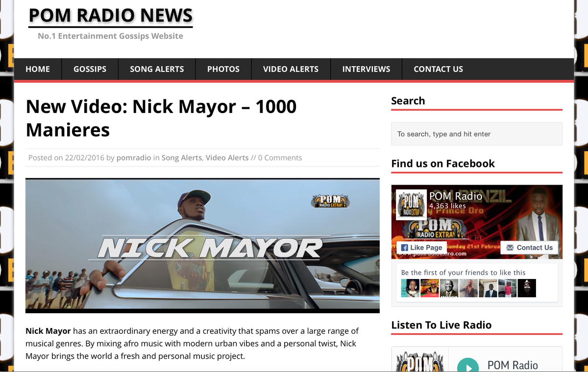Click the last friend avatar in Facebook widget
Viewport: 588px width, 372px height.
(x=527, y=288)
